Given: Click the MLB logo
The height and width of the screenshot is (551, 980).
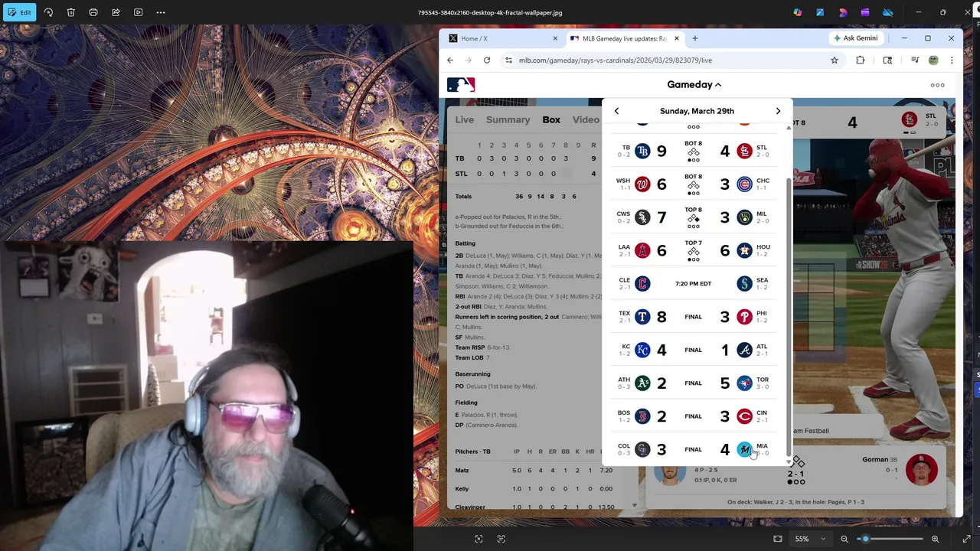Looking at the screenshot, I should pyautogui.click(x=461, y=85).
